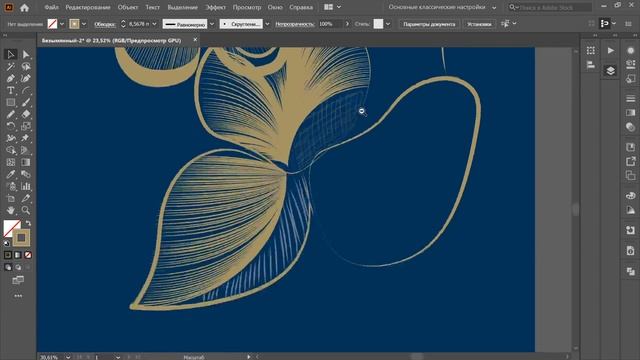Image resolution: width=640 pixels, height=360 pixels.
Task: Choose the Rotate tool
Action: tap(11, 126)
